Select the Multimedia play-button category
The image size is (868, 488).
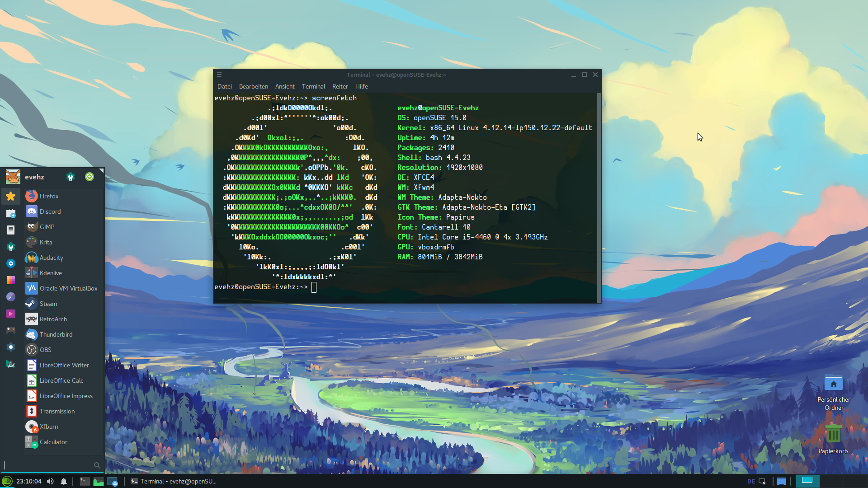(x=11, y=314)
